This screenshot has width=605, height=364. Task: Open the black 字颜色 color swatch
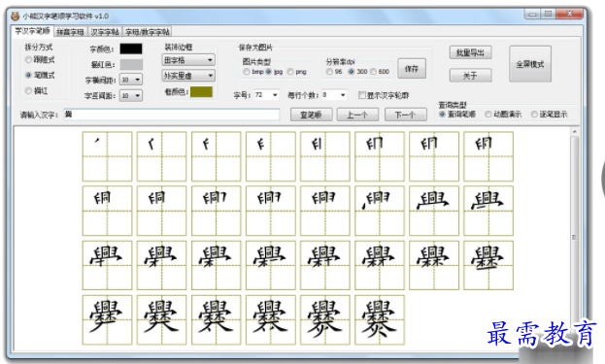(x=131, y=49)
